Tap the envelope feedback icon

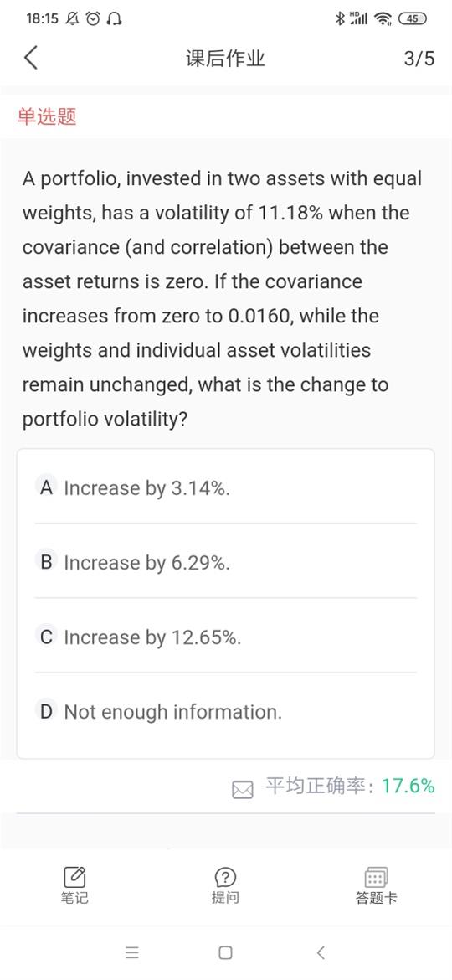[243, 790]
